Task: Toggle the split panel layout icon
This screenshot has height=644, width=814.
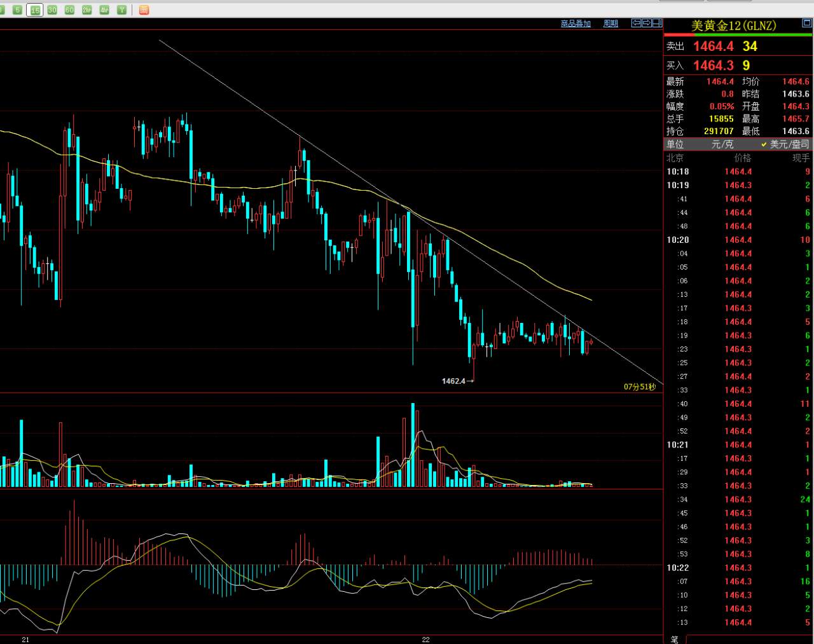Action: click(x=657, y=24)
